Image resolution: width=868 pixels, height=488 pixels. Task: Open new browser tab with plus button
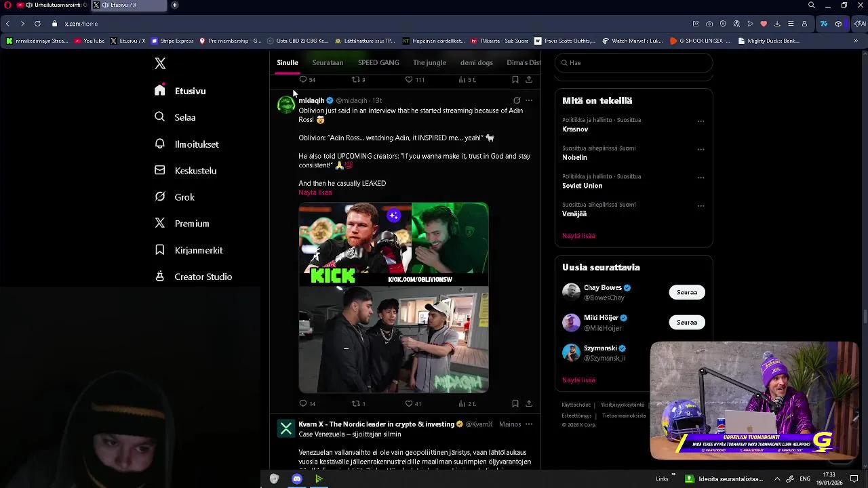[x=174, y=5]
